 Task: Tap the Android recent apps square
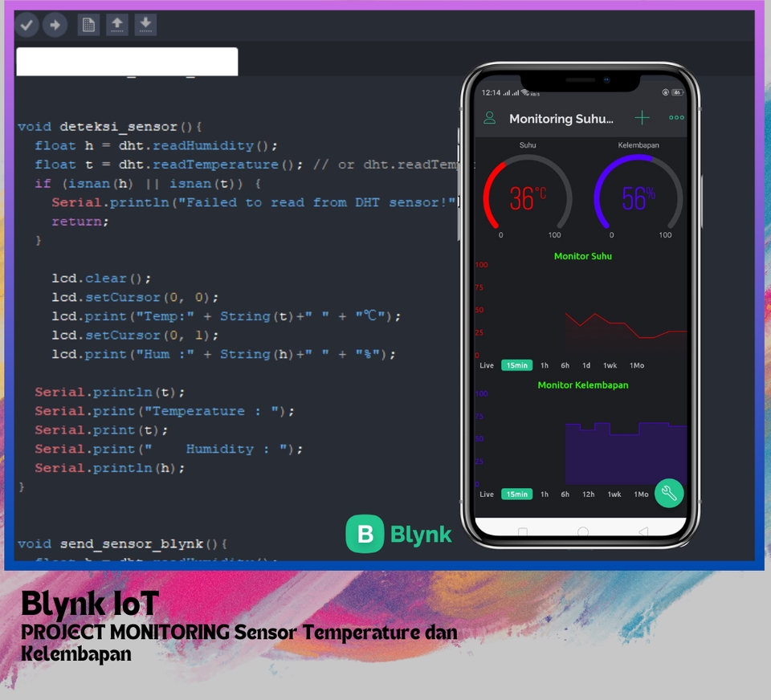[523, 531]
